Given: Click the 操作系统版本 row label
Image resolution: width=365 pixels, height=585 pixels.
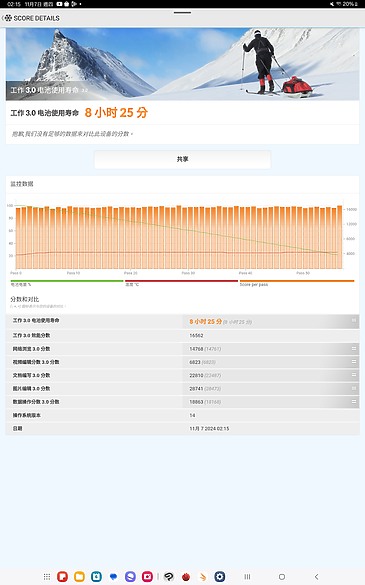Looking at the screenshot, I should point(26,415).
